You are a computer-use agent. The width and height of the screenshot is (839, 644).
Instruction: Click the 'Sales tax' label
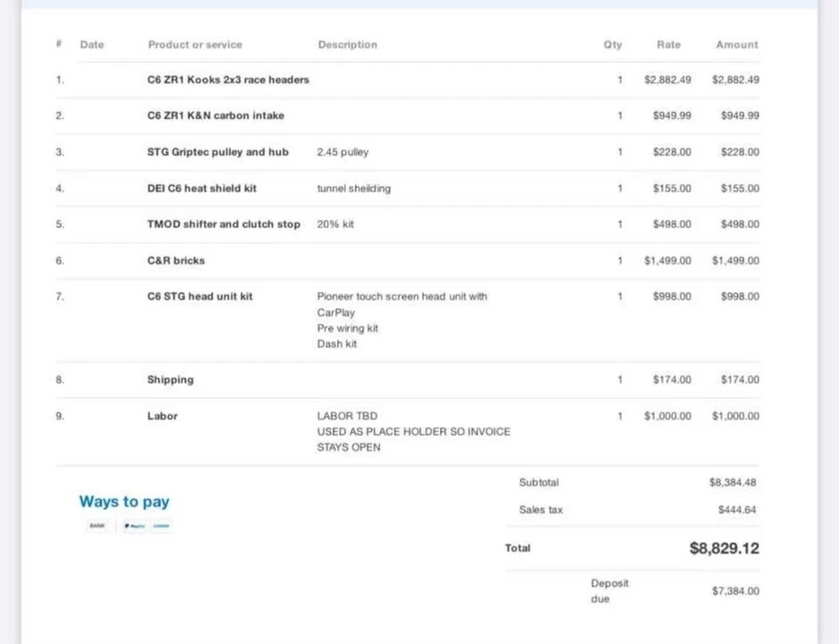[x=540, y=510]
